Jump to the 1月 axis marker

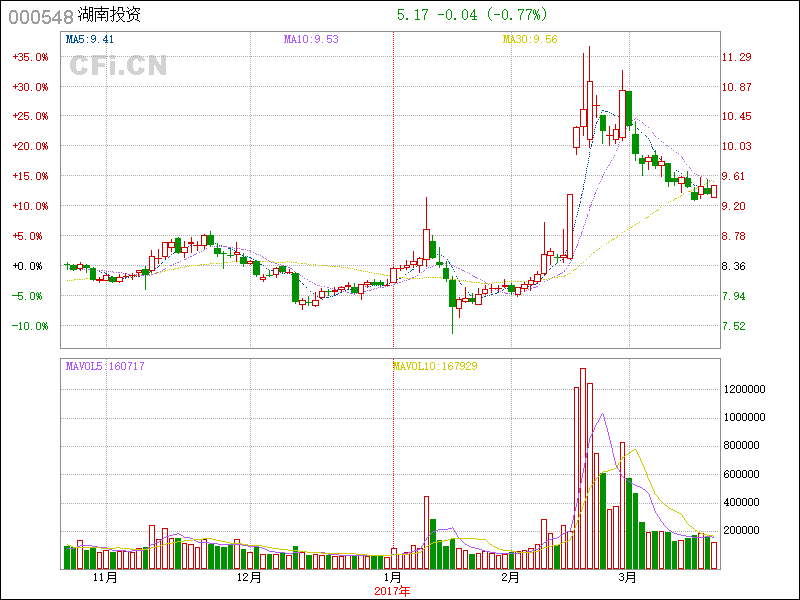tap(393, 578)
